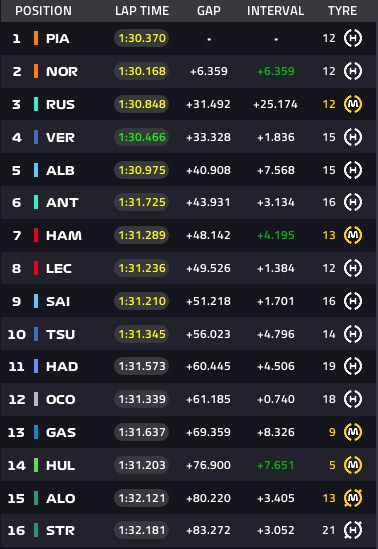Click the medium tyre icon for HAM

coord(353,235)
